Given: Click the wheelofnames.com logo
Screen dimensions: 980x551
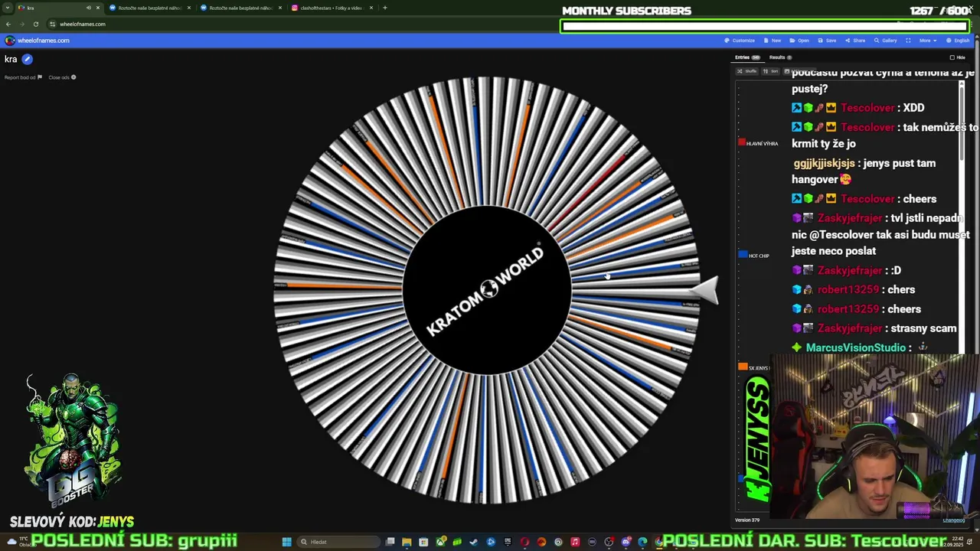Looking at the screenshot, I should pos(38,41).
